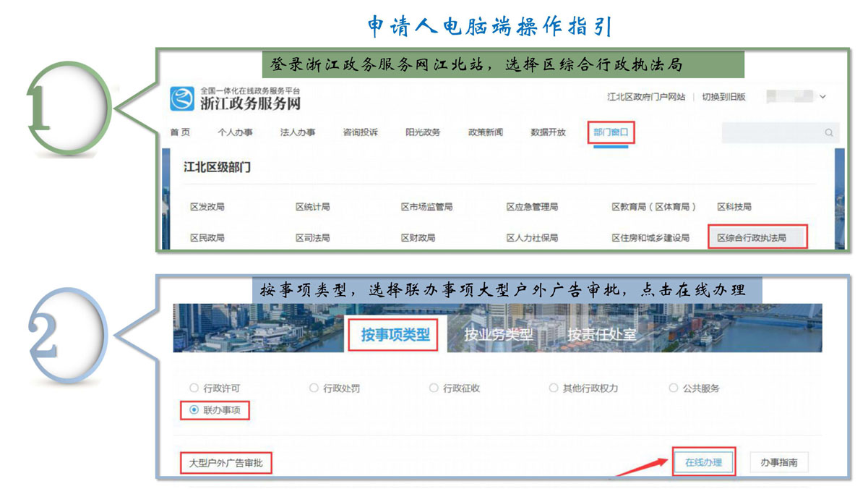Open 江北区政府门户网站 link
The width and height of the screenshot is (868, 489).
(645, 97)
